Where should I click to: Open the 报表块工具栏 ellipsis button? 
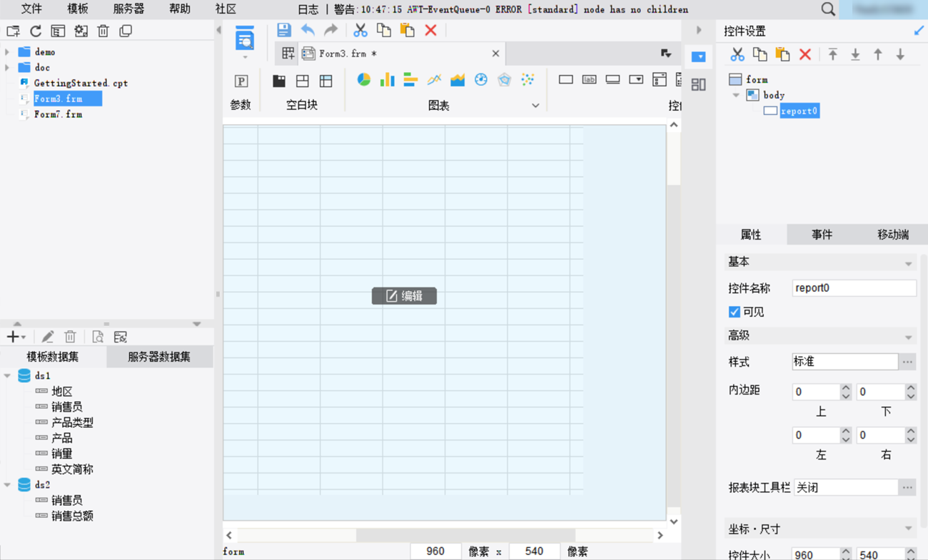[x=907, y=488]
